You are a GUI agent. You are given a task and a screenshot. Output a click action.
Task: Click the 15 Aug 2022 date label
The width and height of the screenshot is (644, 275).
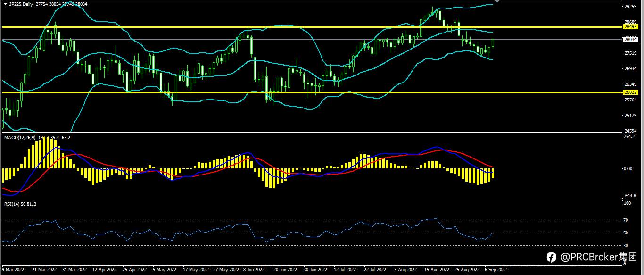click(x=436, y=270)
